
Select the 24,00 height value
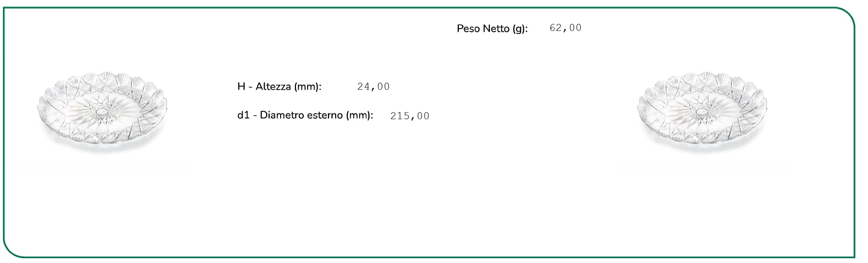(x=373, y=87)
